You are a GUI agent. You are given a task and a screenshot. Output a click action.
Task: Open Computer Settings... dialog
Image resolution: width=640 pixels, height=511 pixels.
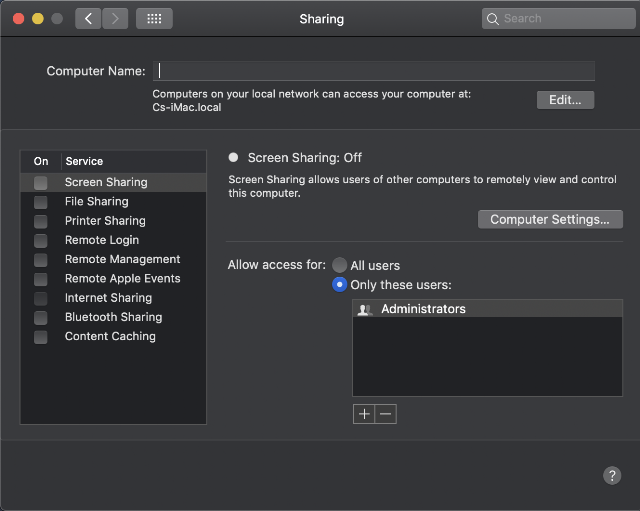point(550,220)
